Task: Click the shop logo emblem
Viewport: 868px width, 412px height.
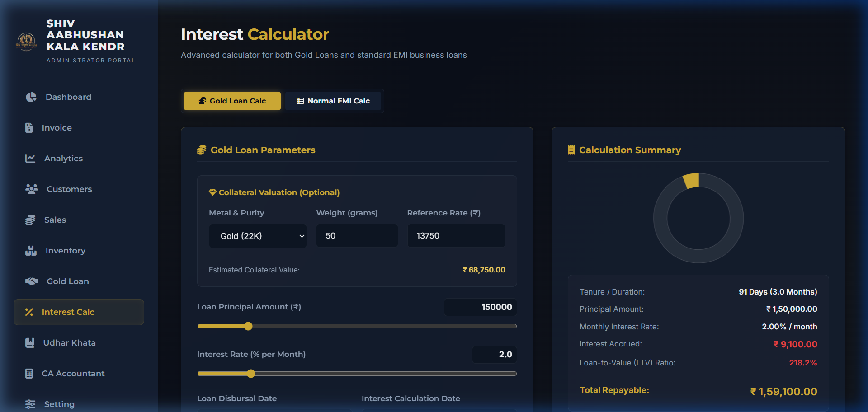Action: [x=27, y=42]
